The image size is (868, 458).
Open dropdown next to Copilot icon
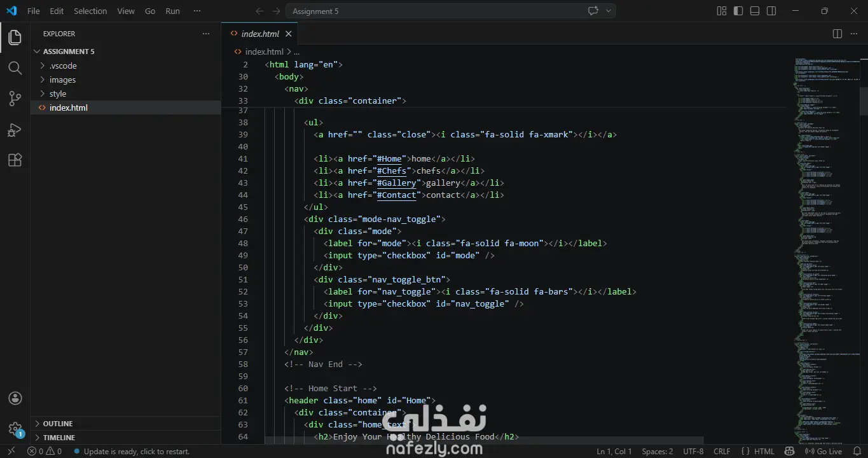(x=609, y=11)
